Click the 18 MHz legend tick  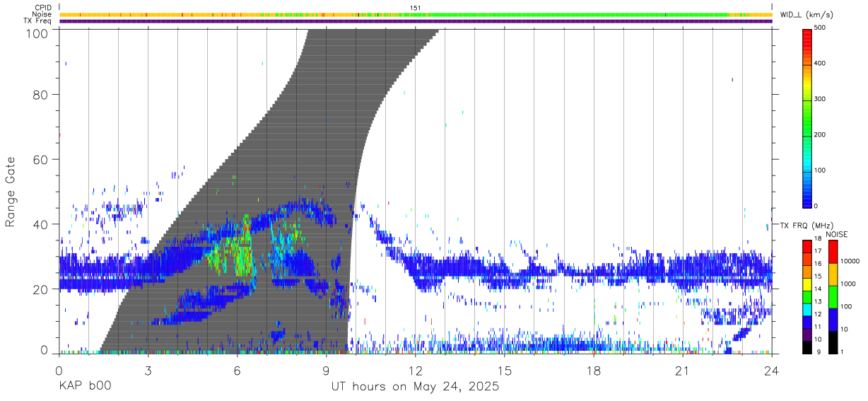819,240
